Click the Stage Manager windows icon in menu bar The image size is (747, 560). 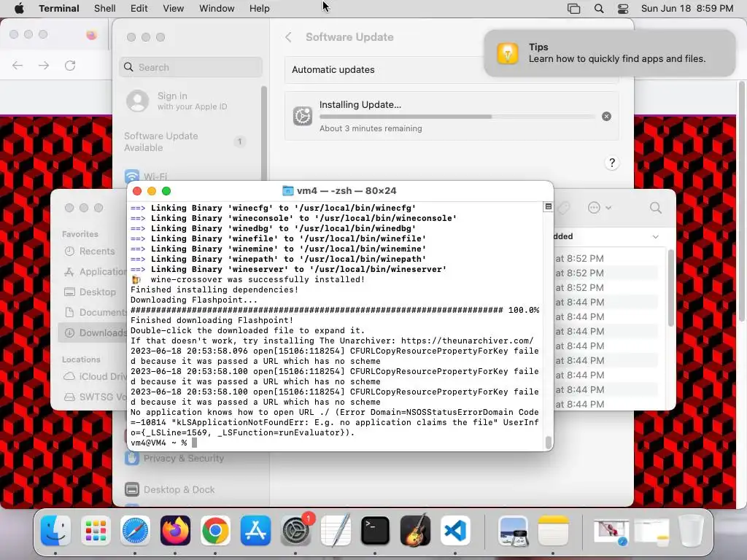[x=573, y=9]
